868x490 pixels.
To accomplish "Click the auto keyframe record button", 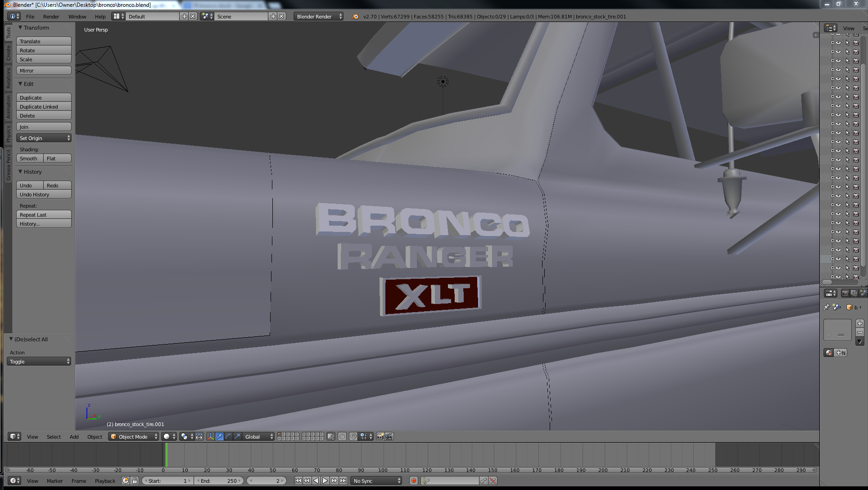I will click(414, 481).
